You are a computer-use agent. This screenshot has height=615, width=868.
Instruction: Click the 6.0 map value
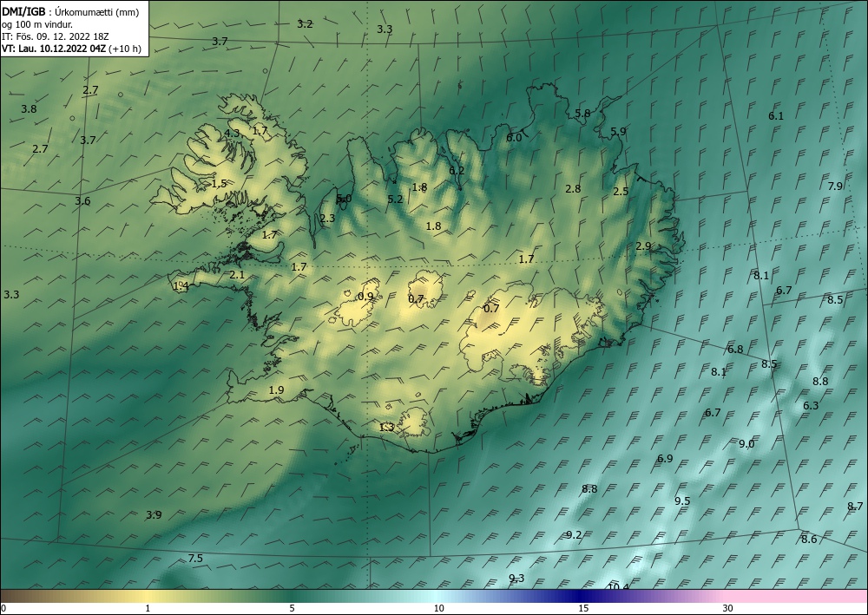point(514,138)
